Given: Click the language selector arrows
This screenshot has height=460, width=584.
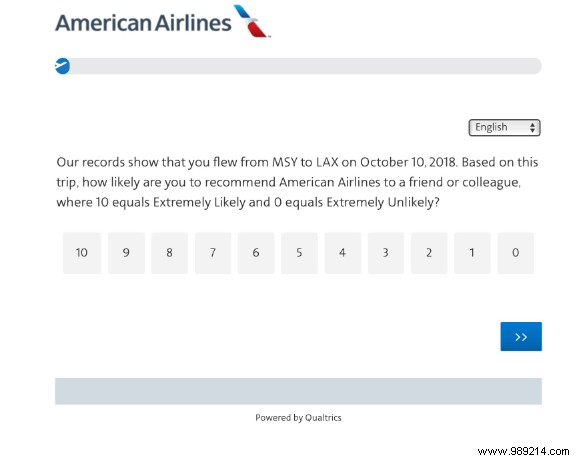Looking at the screenshot, I should pyautogui.click(x=533, y=127).
